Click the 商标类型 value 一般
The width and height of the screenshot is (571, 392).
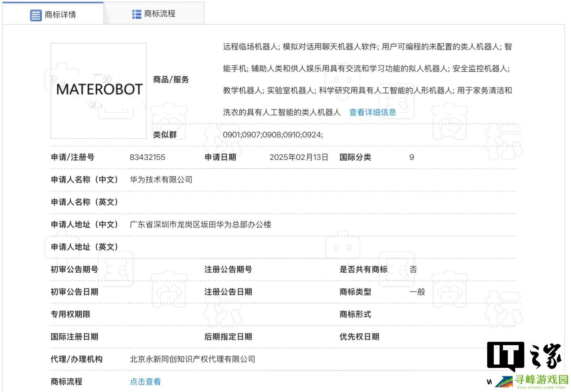(x=417, y=292)
